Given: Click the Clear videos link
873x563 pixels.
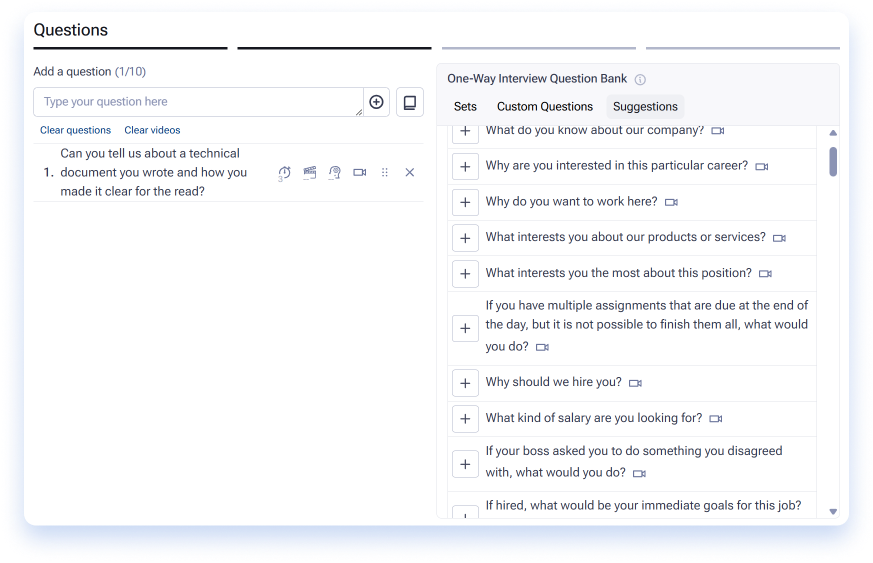Looking at the screenshot, I should 152,130.
